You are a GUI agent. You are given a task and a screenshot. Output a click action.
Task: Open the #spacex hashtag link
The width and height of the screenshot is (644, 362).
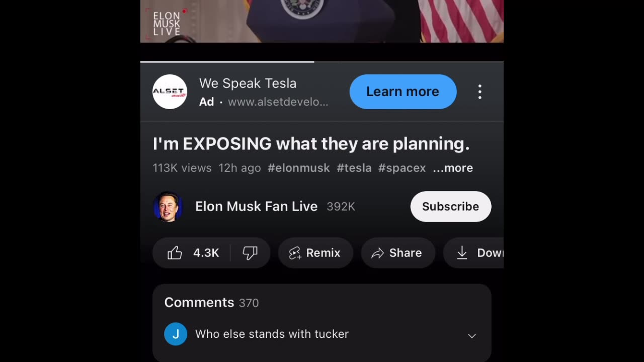(x=402, y=168)
